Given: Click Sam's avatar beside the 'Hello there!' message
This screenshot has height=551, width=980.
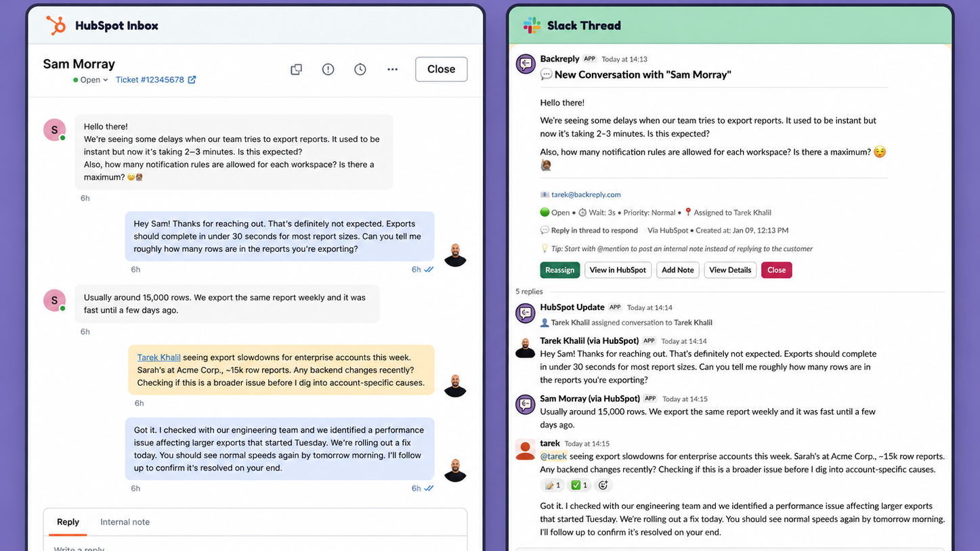Looking at the screenshot, I should point(54,130).
